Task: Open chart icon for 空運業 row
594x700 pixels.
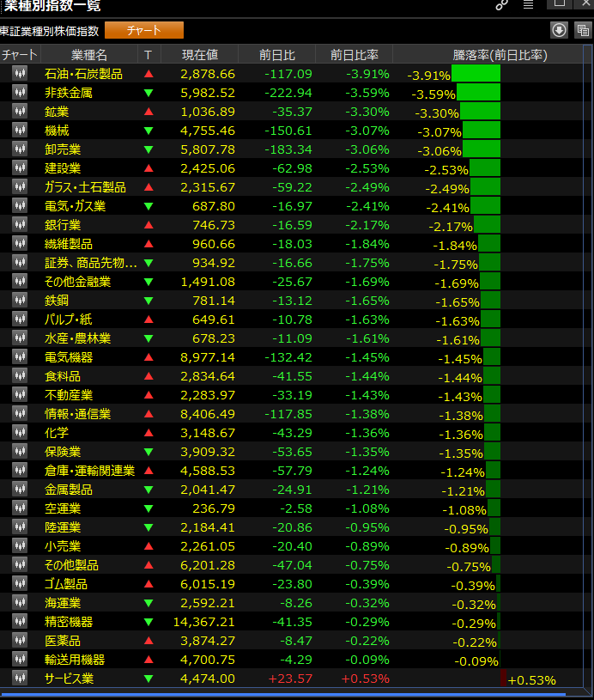Action: [x=20, y=508]
